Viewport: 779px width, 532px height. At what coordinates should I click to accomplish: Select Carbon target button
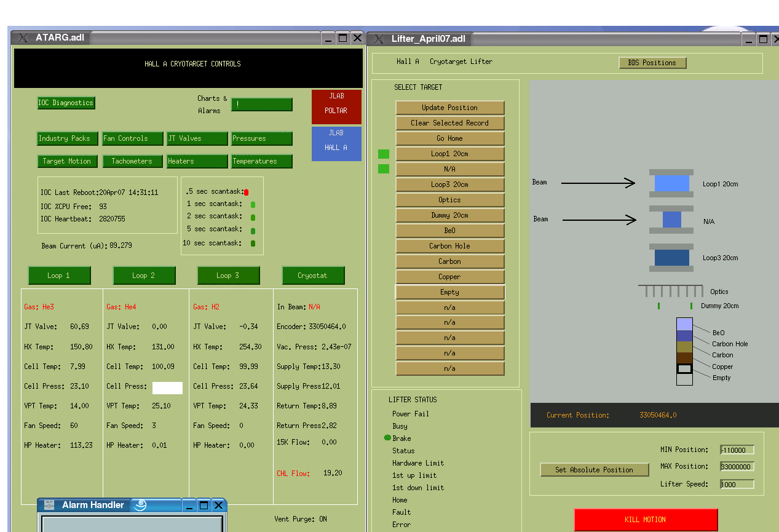tap(450, 261)
